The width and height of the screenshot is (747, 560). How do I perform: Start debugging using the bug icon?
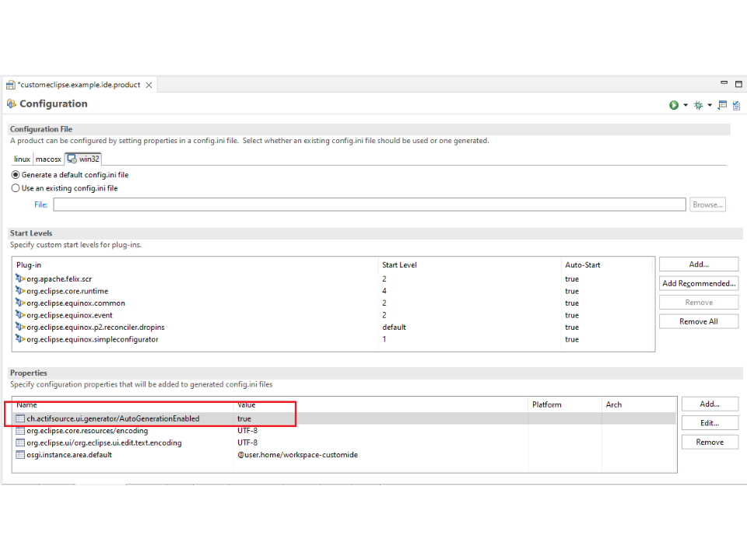point(698,105)
